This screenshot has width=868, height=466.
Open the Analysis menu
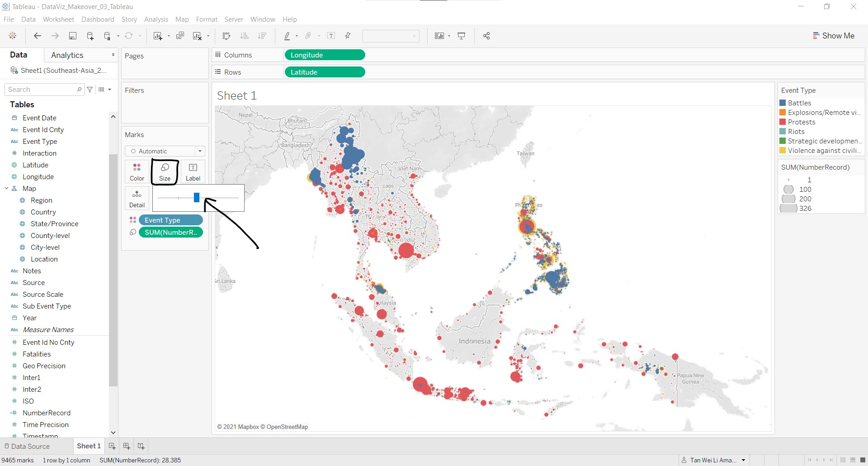tap(156, 19)
